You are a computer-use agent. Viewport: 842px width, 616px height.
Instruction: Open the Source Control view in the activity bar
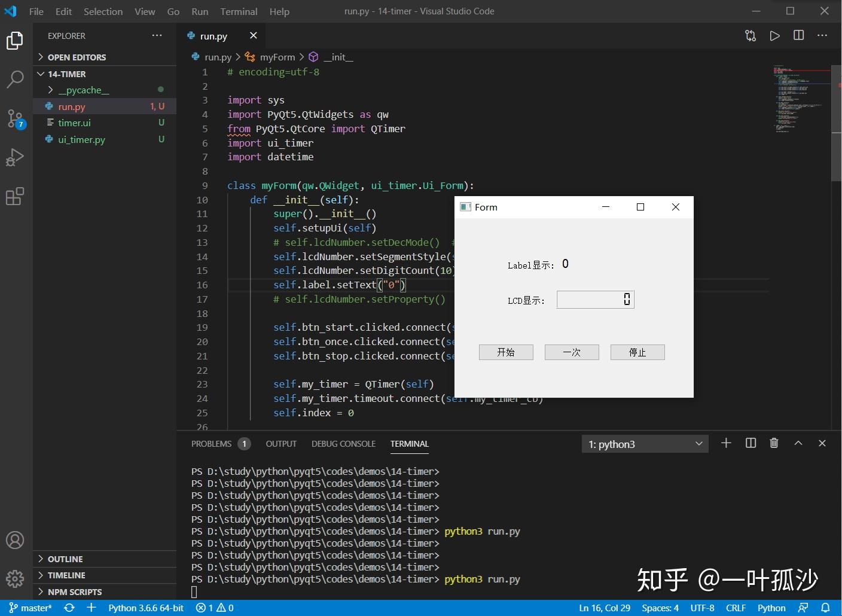(15, 118)
